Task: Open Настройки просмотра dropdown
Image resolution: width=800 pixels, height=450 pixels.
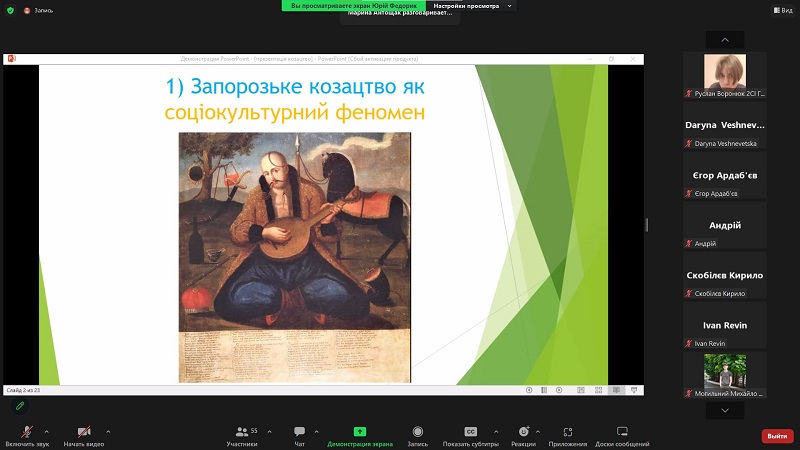Action: 472,6
